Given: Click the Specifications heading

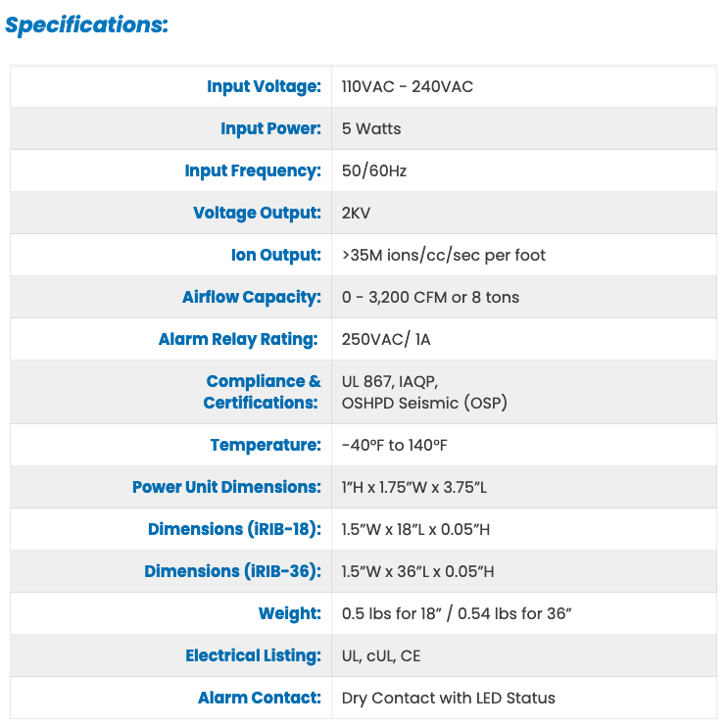Looking at the screenshot, I should 86,25.
